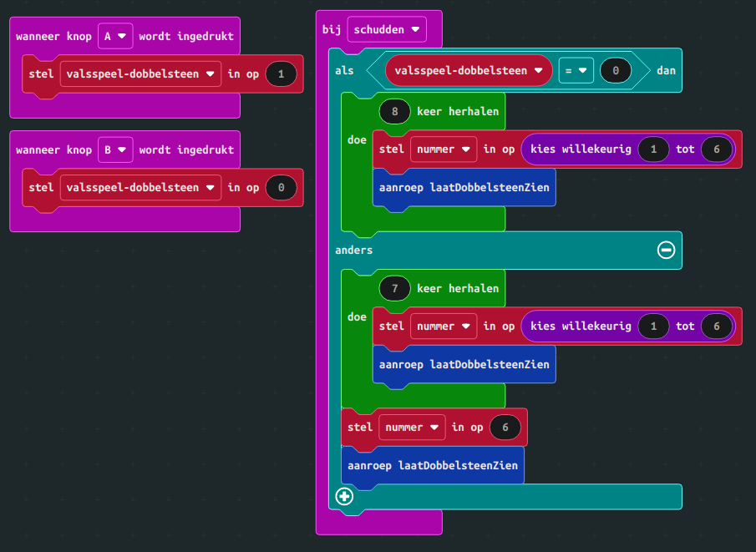Edit the comparison value 0 in als condition

click(616, 71)
